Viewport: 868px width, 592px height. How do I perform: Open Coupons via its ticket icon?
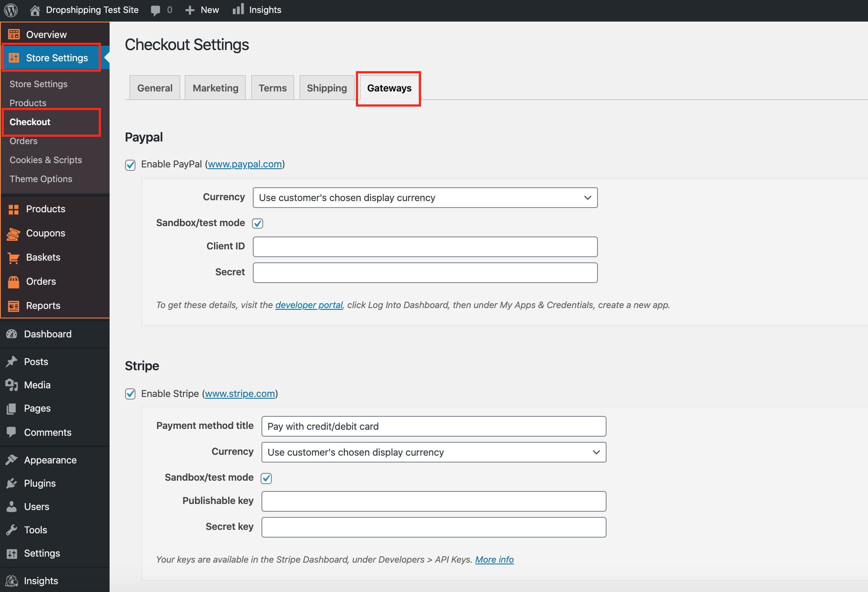[13, 233]
